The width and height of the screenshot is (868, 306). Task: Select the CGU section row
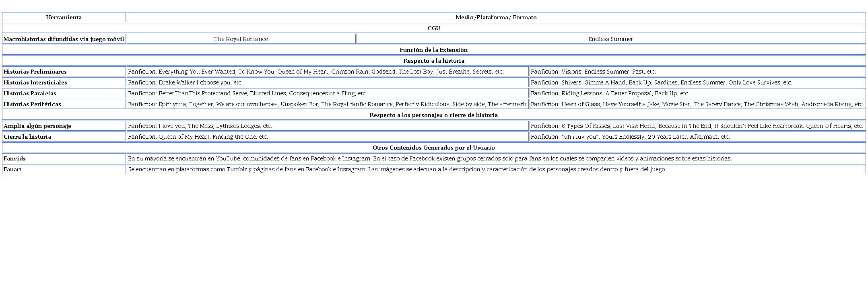tap(434, 28)
